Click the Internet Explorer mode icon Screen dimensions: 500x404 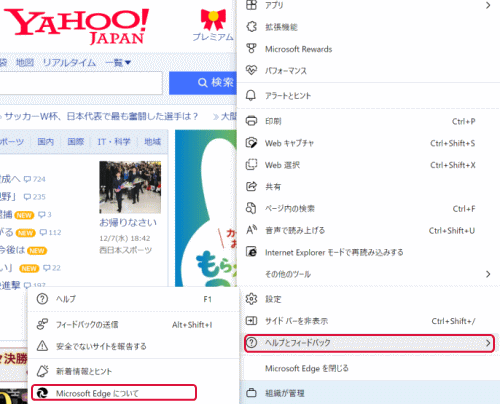tap(251, 252)
